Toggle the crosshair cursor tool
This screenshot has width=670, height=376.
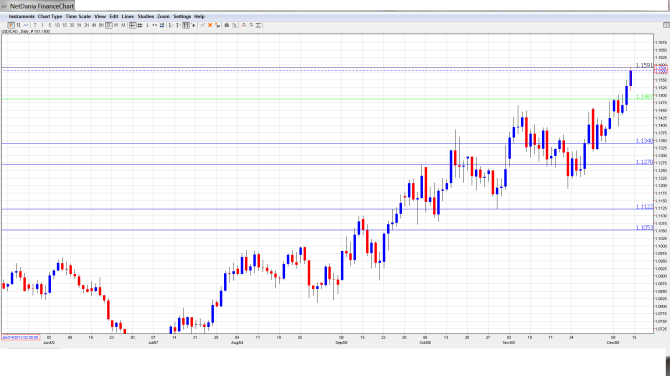click(x=132, y=25)
